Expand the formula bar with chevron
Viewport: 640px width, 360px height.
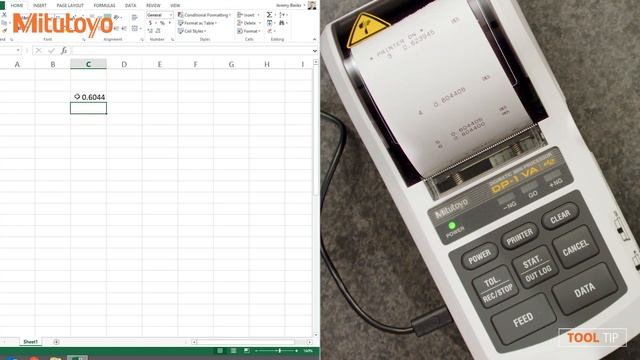coord(315,51)
